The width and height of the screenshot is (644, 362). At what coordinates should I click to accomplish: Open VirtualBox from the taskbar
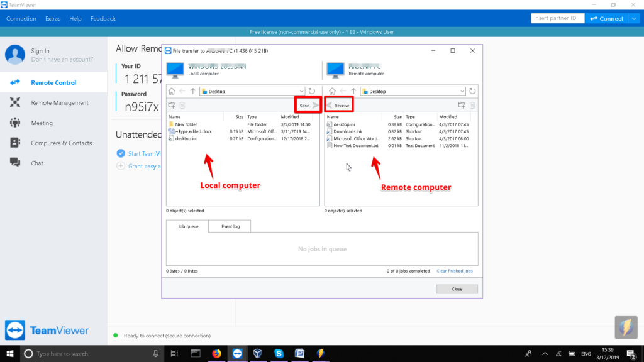click(x=258, y=353)
